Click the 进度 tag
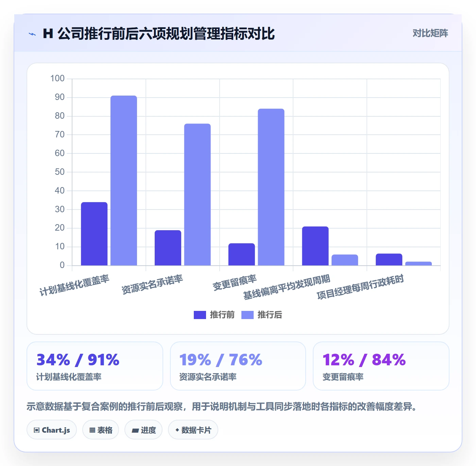This screenshot has width=476, height=466. (x=143, y=430)
